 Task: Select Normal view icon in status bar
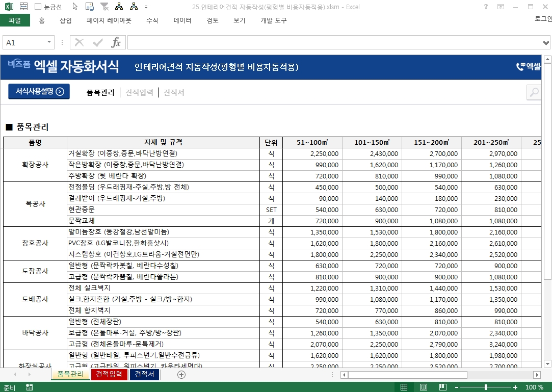point(404,387)
